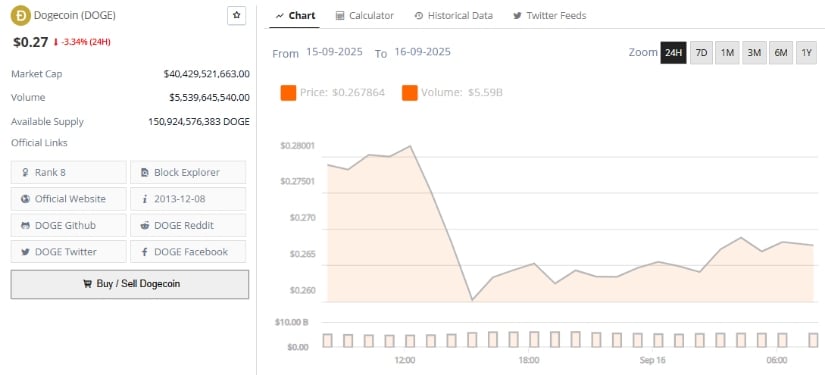825x375 pixels.
Task: View the Twitter Feeds tab
Action: coord(549,16)
